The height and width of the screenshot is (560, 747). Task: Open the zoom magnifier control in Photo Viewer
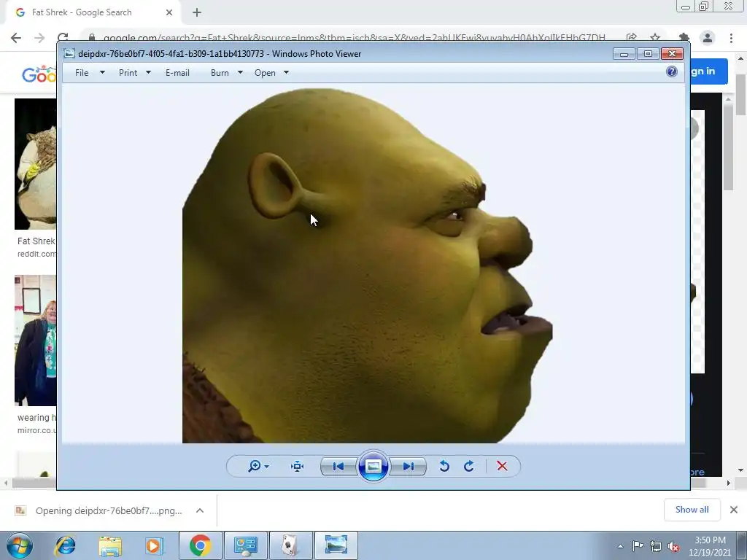(x=255, y=466)
